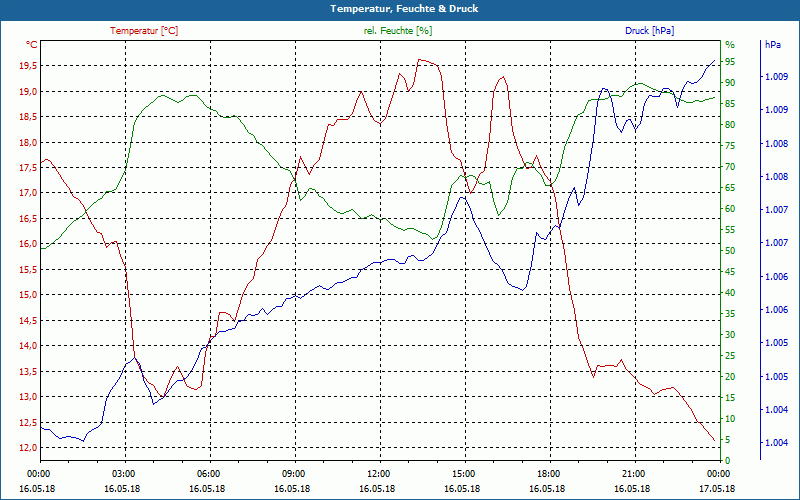This screenshot has width=800, height=500.
Task: Click the green "60" humidity axis value
Action: click(x=730, y=209)
